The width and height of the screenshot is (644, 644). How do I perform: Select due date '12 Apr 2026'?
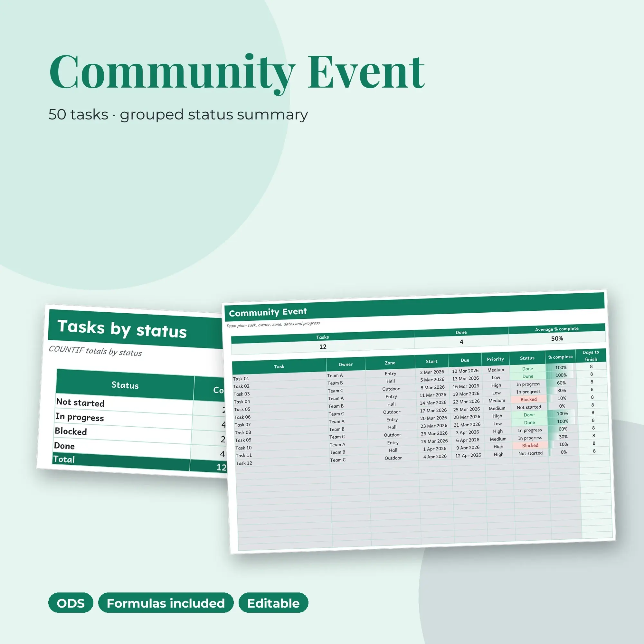point(468,455)
